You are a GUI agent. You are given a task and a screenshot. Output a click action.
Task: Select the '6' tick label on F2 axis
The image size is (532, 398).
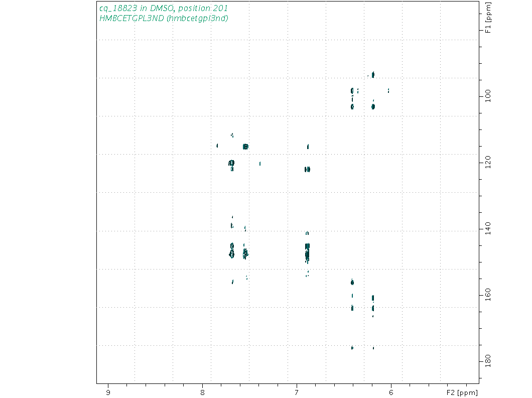click(391, 392)
